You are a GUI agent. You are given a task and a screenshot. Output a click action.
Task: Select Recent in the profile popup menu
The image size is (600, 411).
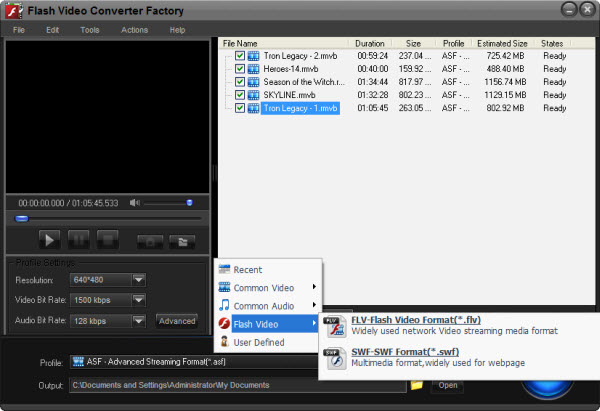(268, 269)
